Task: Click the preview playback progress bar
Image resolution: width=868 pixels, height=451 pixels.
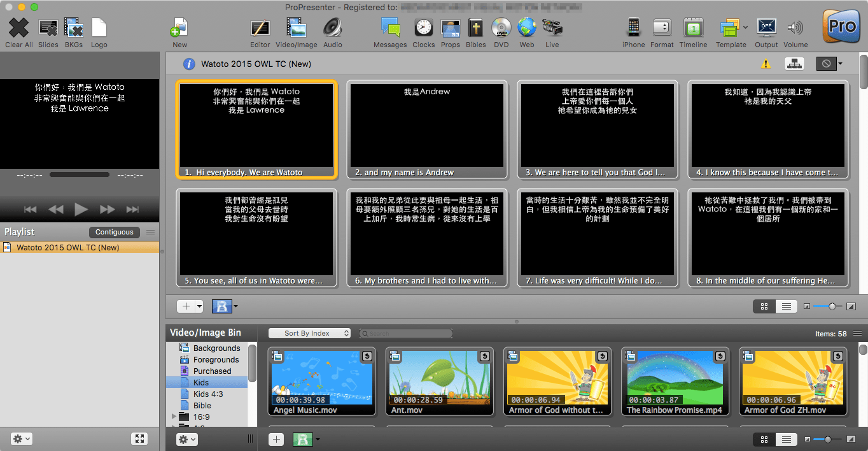Action: pyautogui.click(x=79, y=175)
